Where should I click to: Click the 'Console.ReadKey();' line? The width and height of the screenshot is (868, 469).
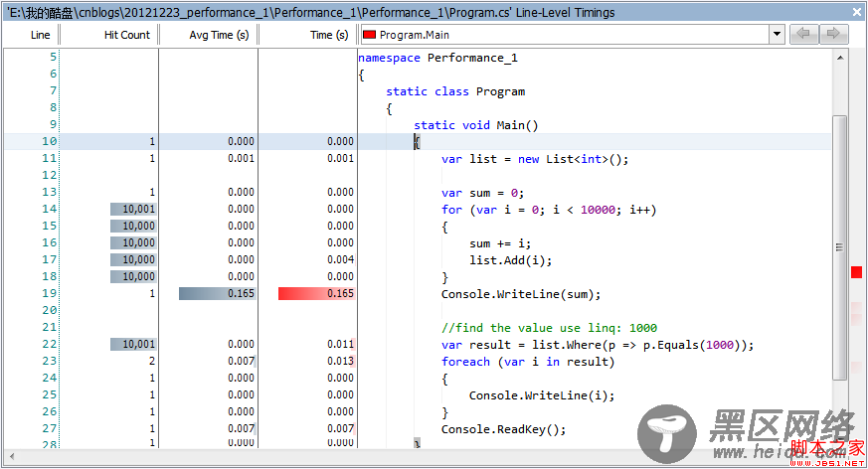click(504, 429)
